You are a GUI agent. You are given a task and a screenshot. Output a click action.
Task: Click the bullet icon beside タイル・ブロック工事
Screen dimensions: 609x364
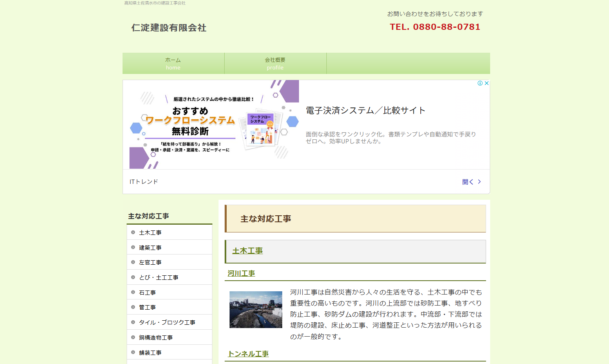[133, 322]
